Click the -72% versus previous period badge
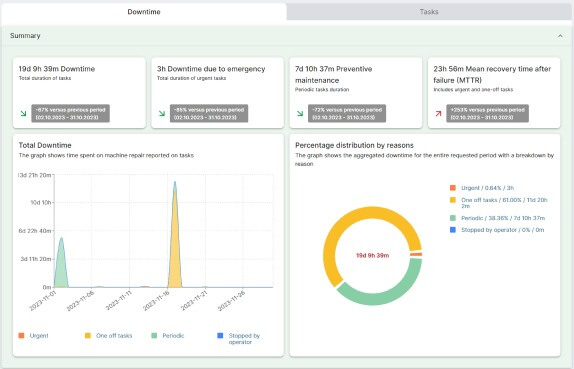Screen dimensions: 574x369 347,113
